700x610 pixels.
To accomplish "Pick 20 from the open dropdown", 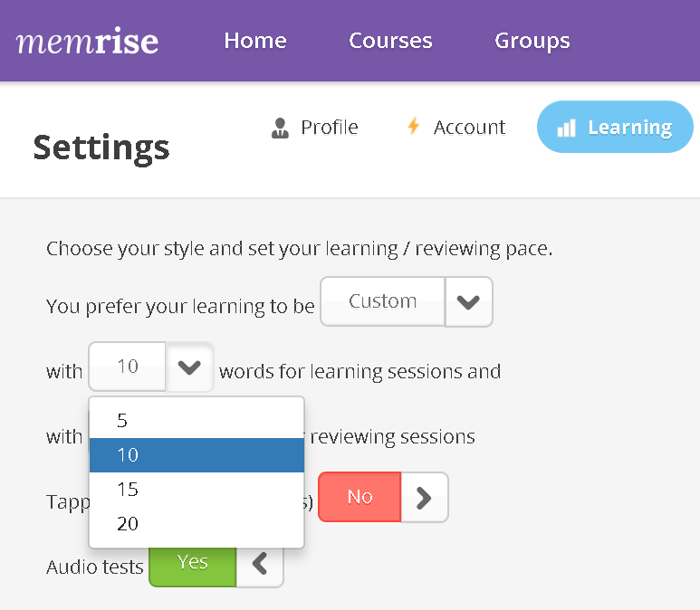I will pos(197,523).
